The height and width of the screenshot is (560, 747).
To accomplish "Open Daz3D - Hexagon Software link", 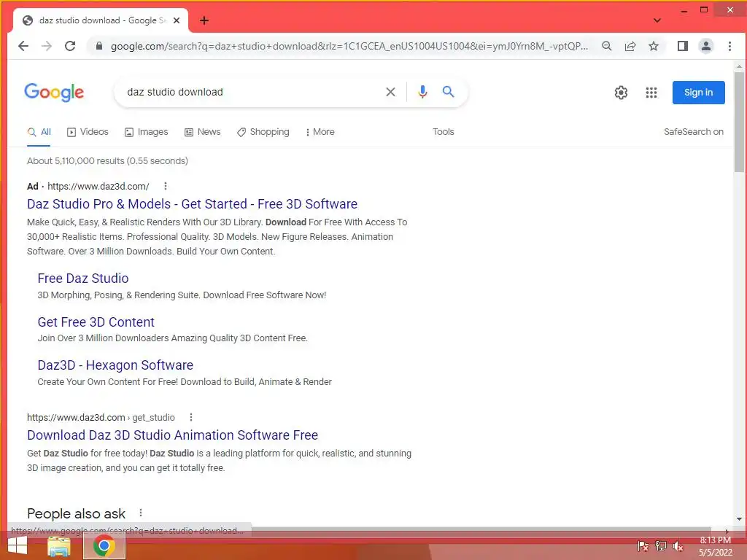I will click(115, 365).
